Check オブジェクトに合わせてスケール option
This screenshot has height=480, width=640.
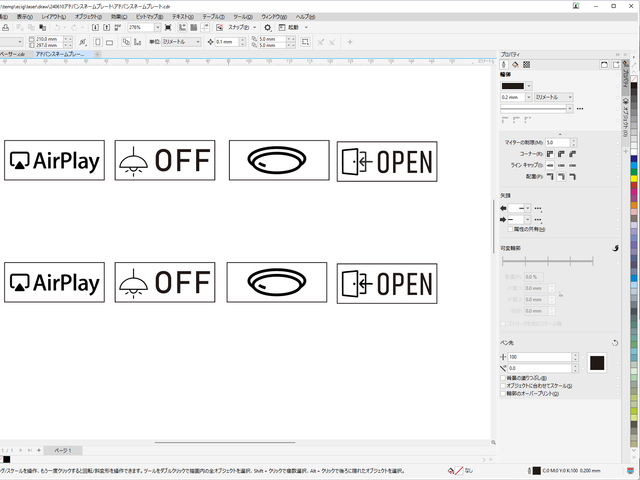click(x=503, y=385)
